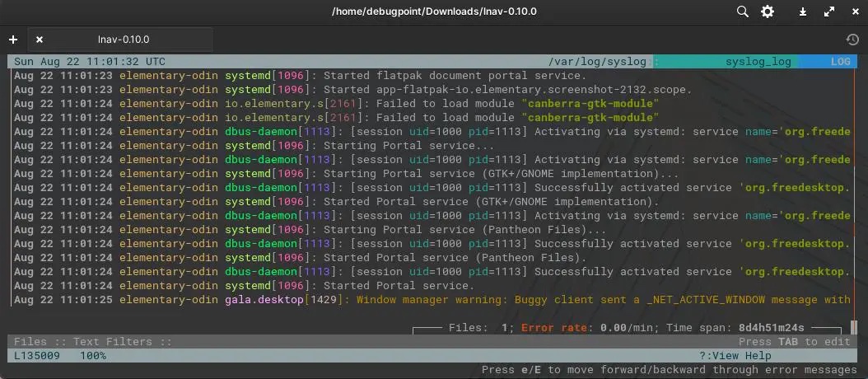This screenshot has width=868, height=379.
Task: Click the lnav scrollbar indicator at the right edge
Action: click(x=854, y=327)
